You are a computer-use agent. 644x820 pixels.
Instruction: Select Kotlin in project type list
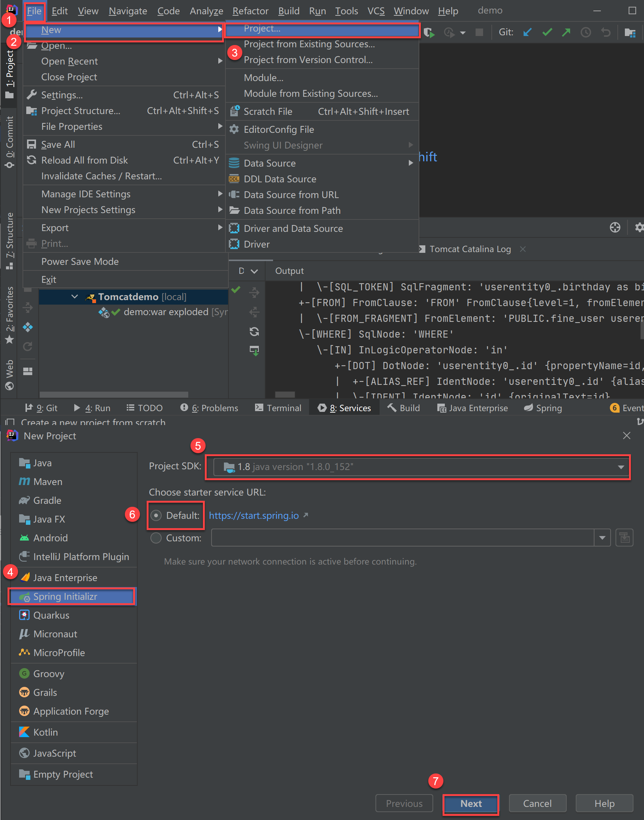click(74, 732)
